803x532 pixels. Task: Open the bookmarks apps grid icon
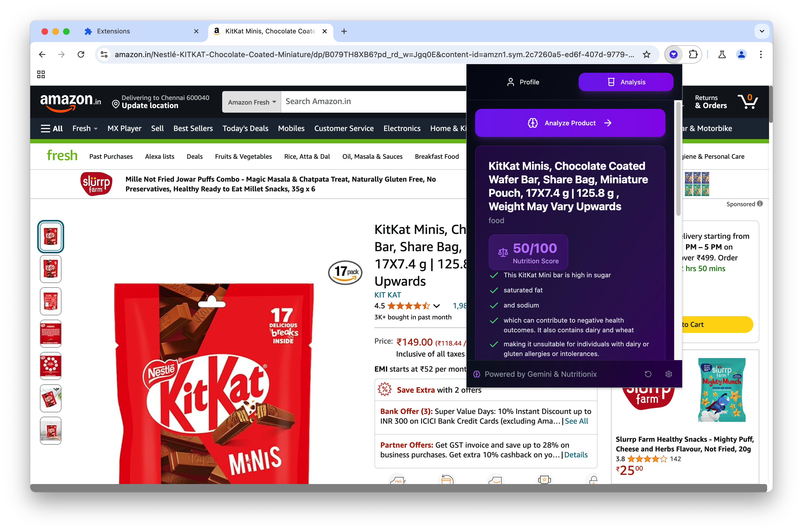click(41, 74)
